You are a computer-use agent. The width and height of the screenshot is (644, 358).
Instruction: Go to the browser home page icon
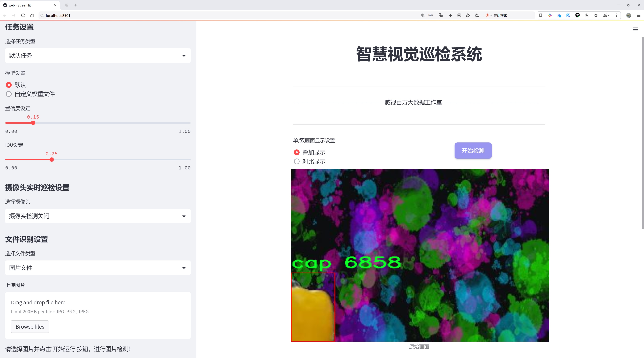point(32,15)
